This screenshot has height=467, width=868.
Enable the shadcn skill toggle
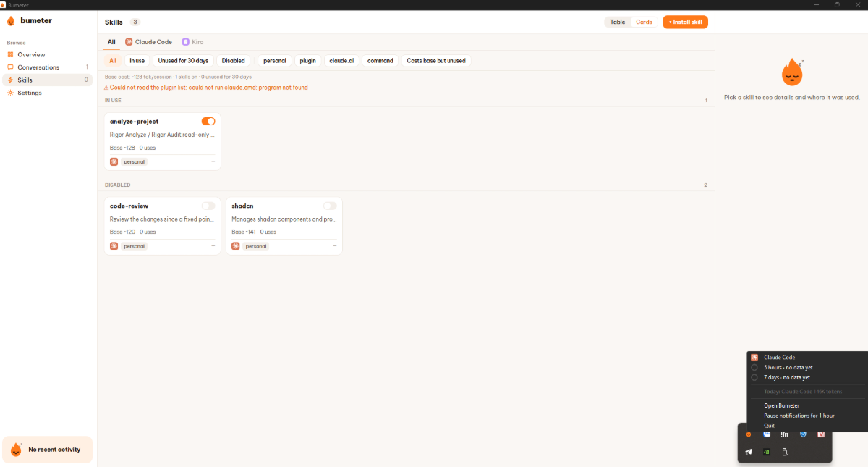(x=330, y=206)
